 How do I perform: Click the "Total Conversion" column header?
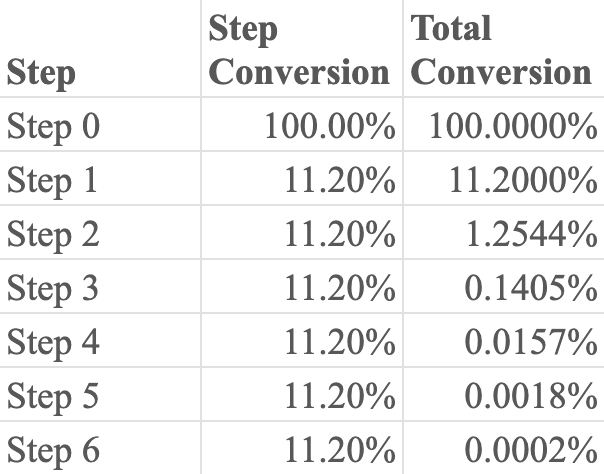click(502, 50)
